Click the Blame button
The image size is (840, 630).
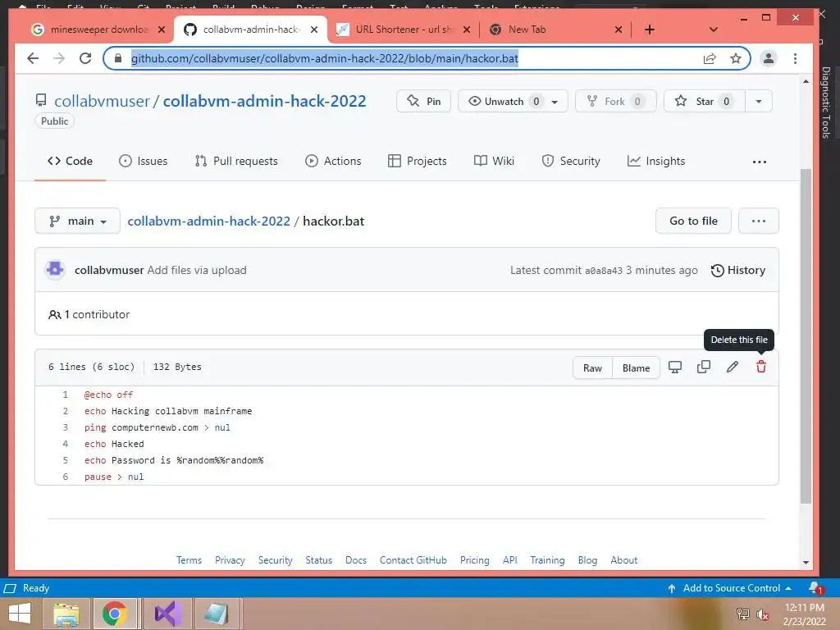click(636, 367)
